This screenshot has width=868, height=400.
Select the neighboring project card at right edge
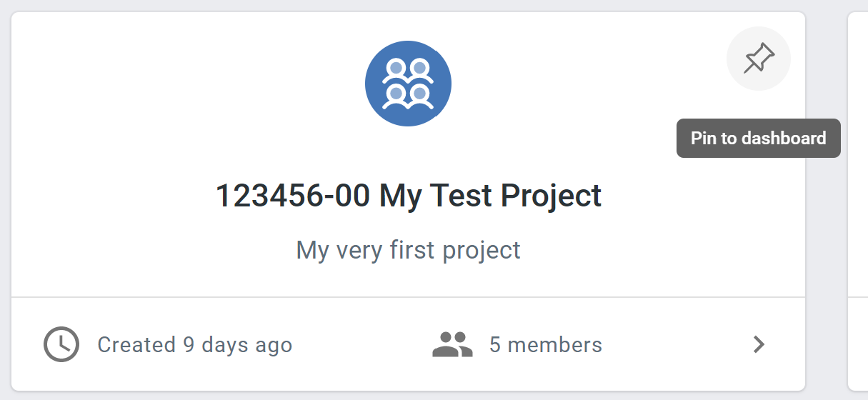(858, 201)
